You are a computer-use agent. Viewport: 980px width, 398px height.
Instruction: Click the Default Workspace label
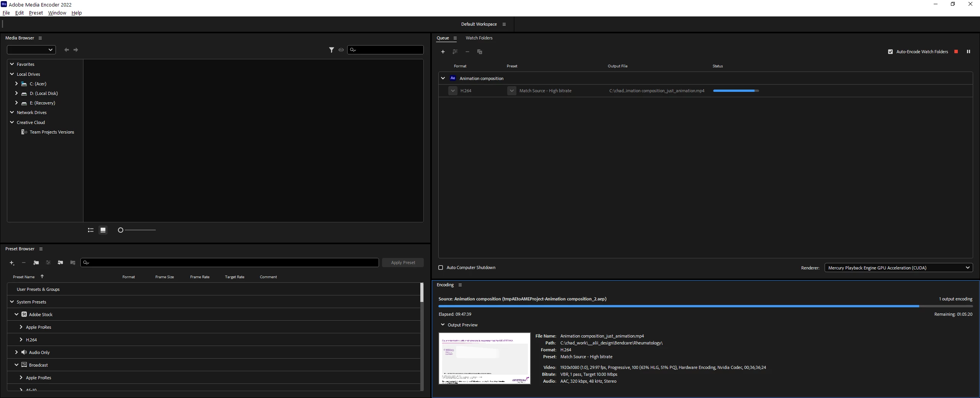[x=479, y=24]
